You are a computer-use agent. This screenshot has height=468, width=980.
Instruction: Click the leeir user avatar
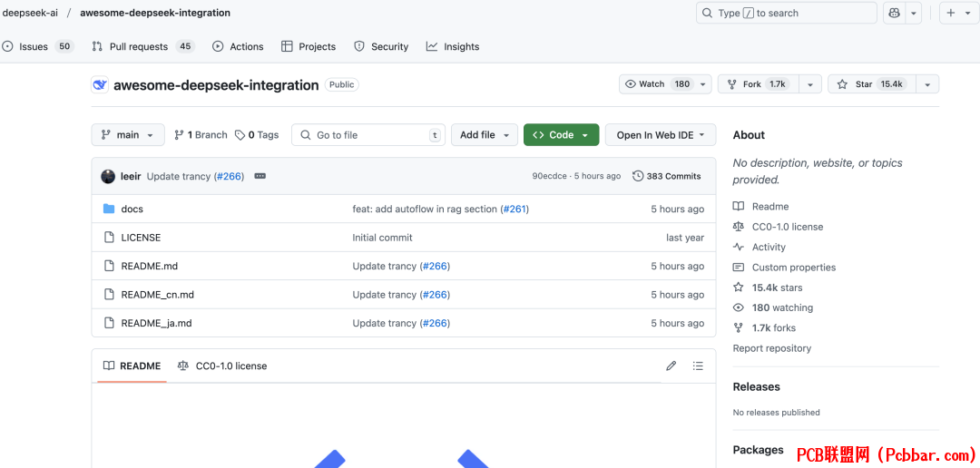[x=108, y=176]
